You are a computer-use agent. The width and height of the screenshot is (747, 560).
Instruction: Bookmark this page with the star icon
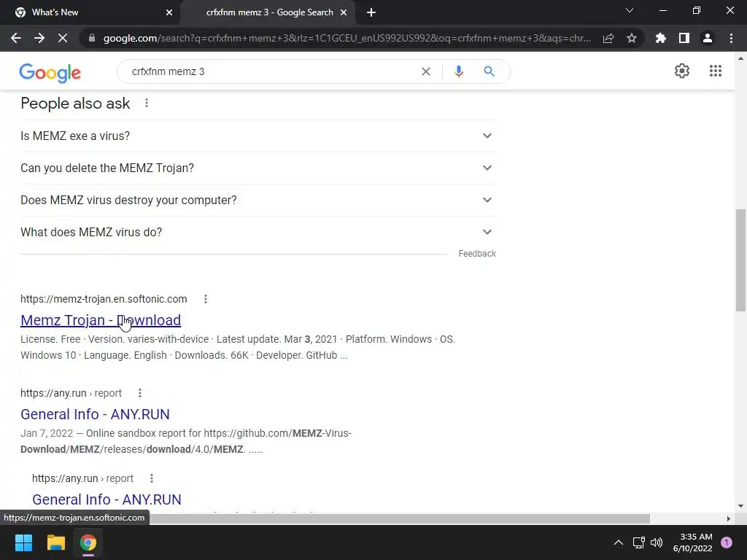coord(632,38)
